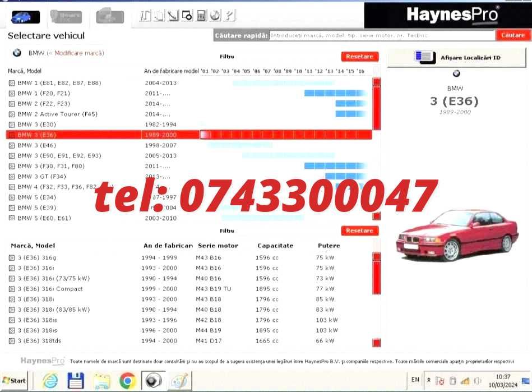Image resolution: width=532 pixels, height=392 pixels.
Task: Click the window with arrow toolbar icon
Action: (x=187, y=15)
